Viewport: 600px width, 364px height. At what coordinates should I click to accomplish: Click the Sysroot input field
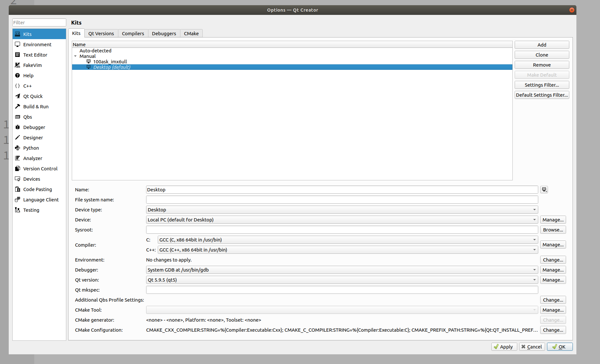coord(342,230)
